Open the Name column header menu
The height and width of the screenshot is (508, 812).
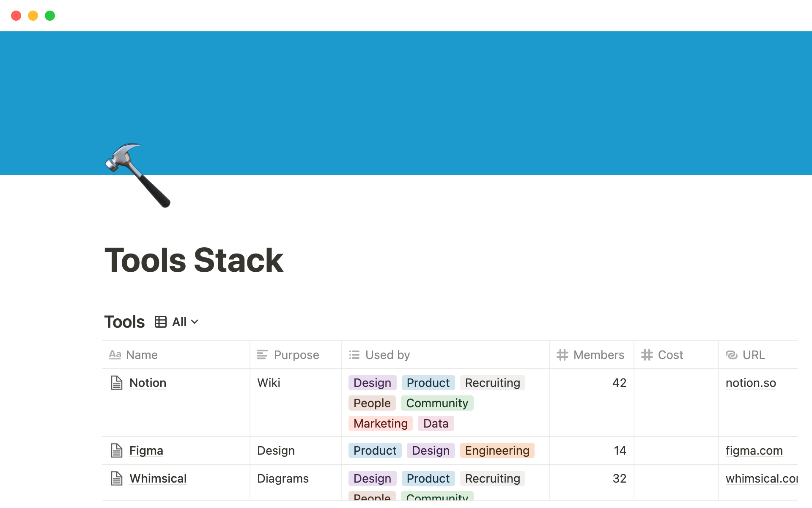click(142, 355)
